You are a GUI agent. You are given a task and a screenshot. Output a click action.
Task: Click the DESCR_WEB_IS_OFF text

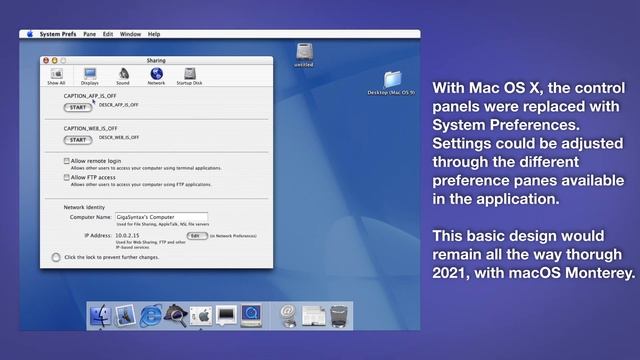[119, 138]
